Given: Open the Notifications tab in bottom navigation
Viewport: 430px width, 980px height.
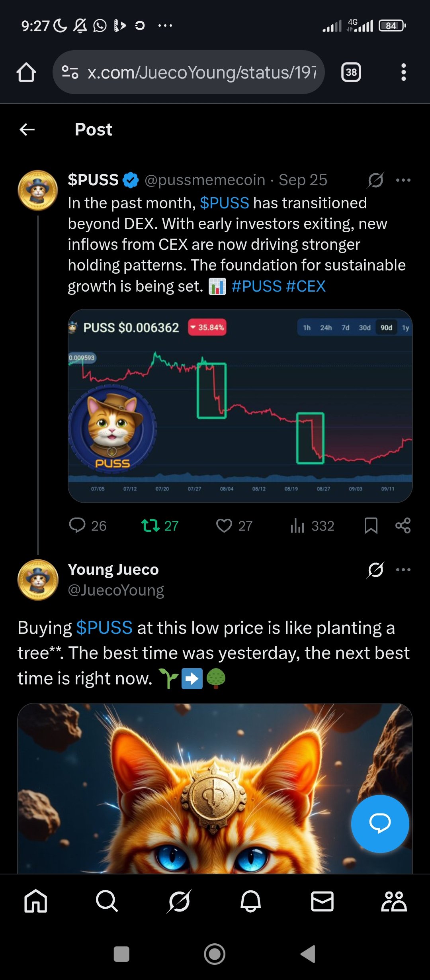Looking at the screenshot, I should pos(250,901).
